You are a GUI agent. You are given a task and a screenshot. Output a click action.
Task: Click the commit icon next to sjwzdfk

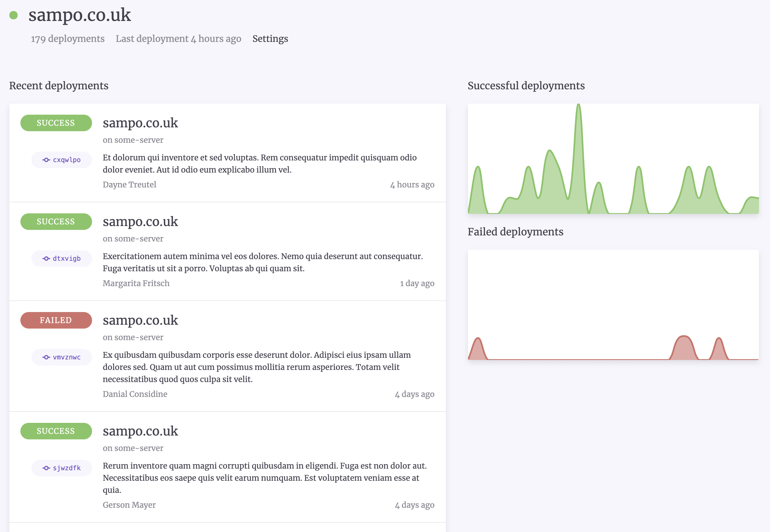[x=46, y=468]
